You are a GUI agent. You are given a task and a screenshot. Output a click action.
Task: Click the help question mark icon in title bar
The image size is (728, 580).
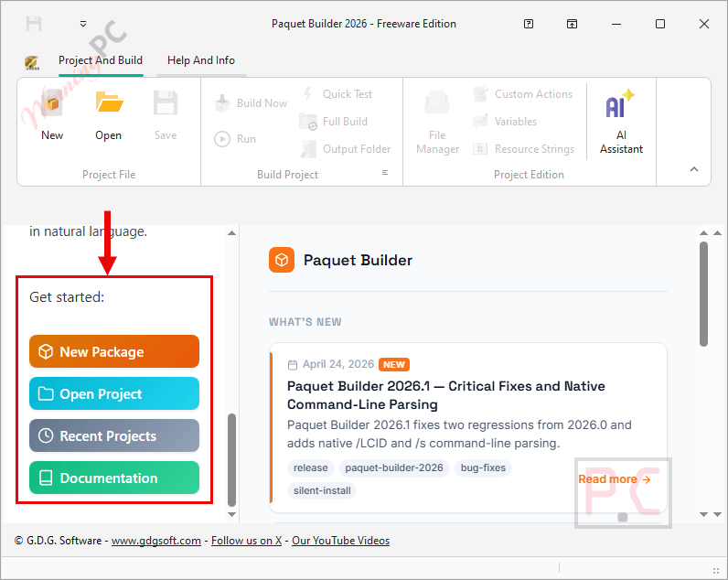pos(529,24)
